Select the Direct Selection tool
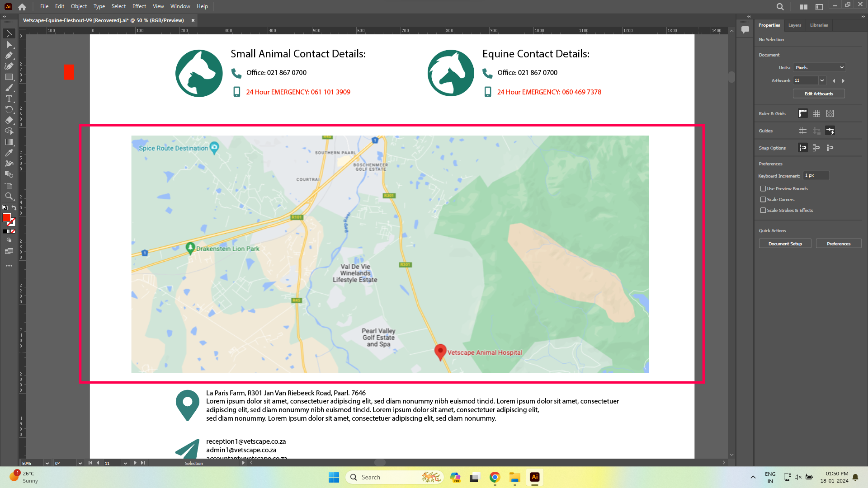This screenshot has width=868, height=488. tap(9, 45)
